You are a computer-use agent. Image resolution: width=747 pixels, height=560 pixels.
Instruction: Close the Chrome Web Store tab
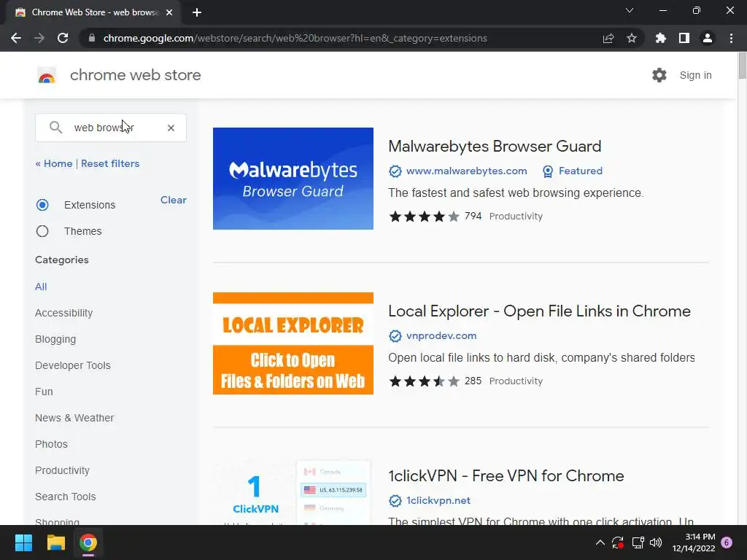[x=169, y=12]
